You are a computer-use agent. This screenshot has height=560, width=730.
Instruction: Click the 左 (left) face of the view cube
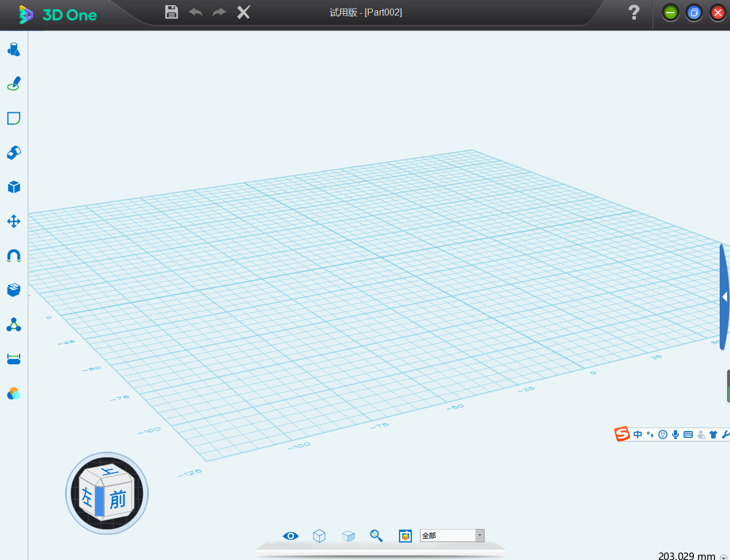(x=87, y=496)
